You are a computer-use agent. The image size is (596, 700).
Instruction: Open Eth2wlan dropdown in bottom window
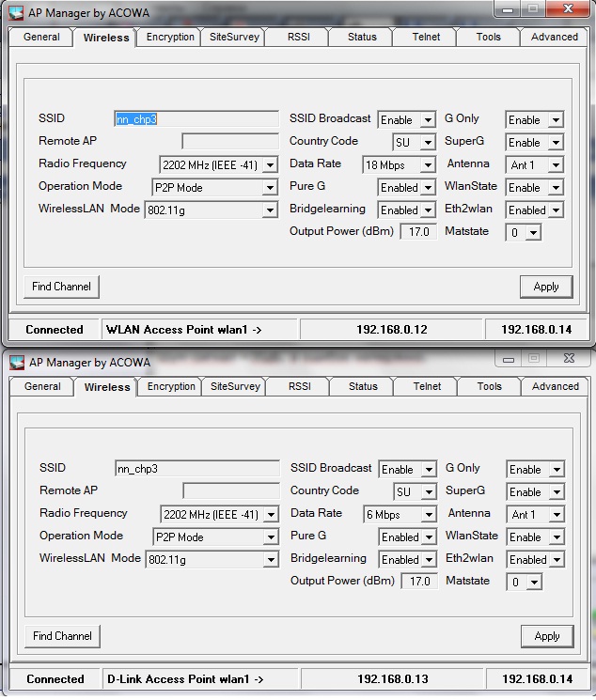point(536,559)
